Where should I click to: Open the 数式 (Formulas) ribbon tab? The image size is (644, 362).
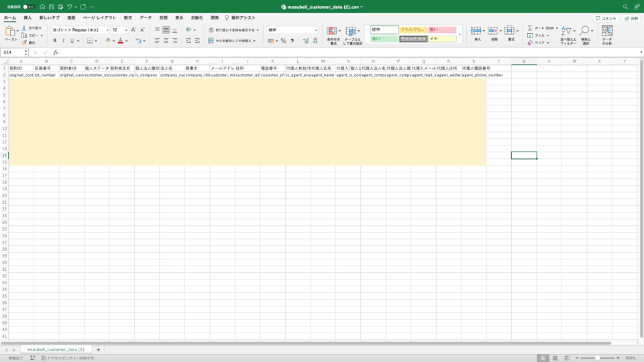[127, 18]
